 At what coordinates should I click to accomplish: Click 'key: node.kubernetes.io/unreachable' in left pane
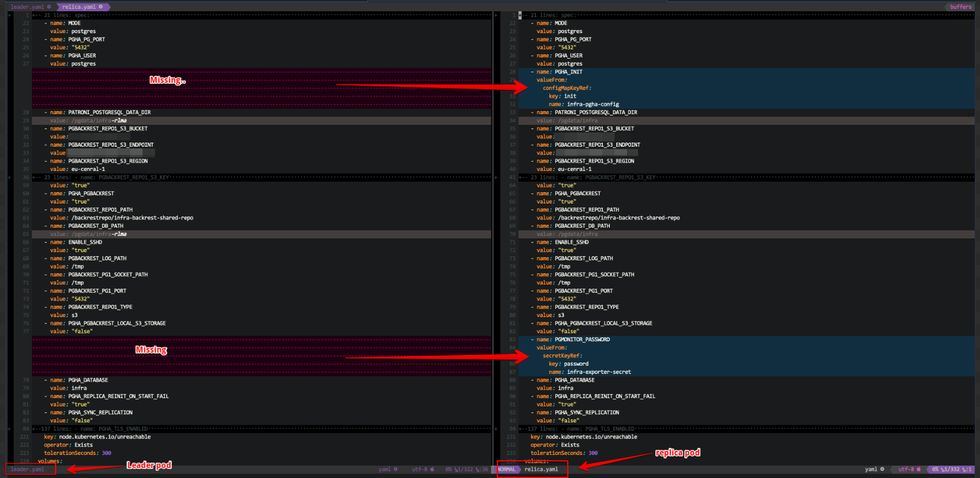point(97,437)
